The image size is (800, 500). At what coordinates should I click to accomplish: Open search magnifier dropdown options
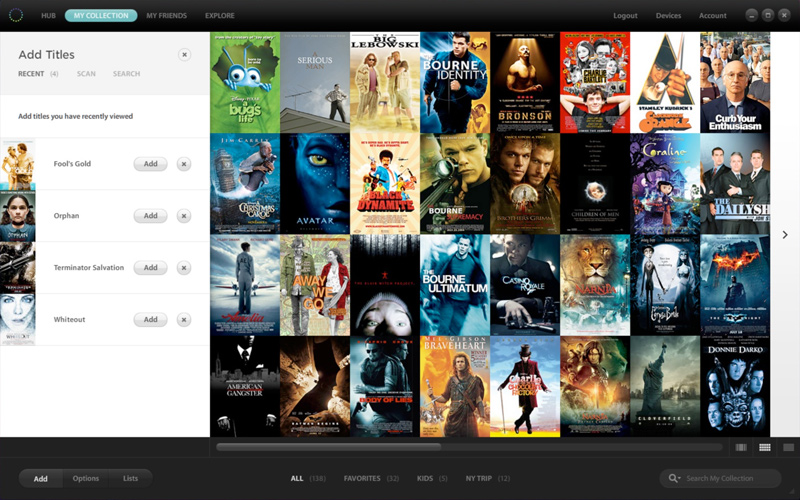click(675, 479)
